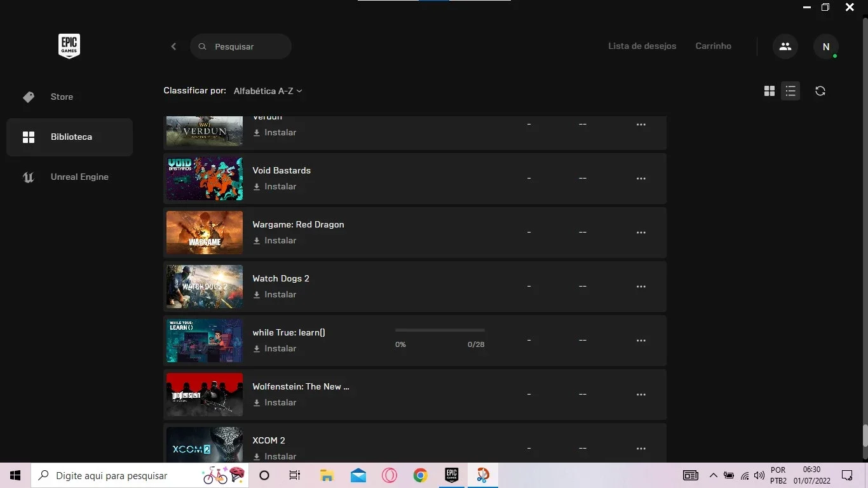The height and width of the screenshot is (488, 868).
Task: Open the Windows Start menu
Action: point(15,475)
